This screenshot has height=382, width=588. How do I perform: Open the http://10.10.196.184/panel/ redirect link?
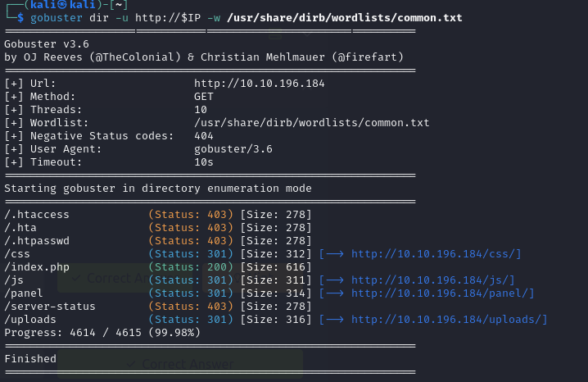click(442, 293)
